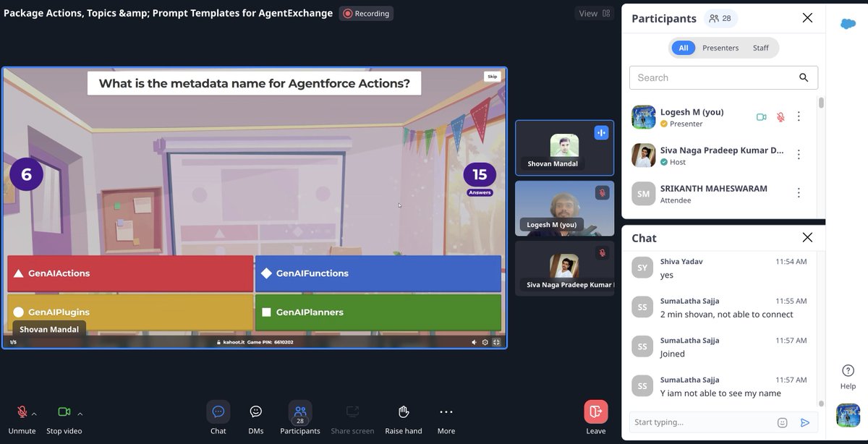This screenshot has height=444, width=868.
Task: Toggle Kahoot sound speaker icon
Action: coord(475,342)
